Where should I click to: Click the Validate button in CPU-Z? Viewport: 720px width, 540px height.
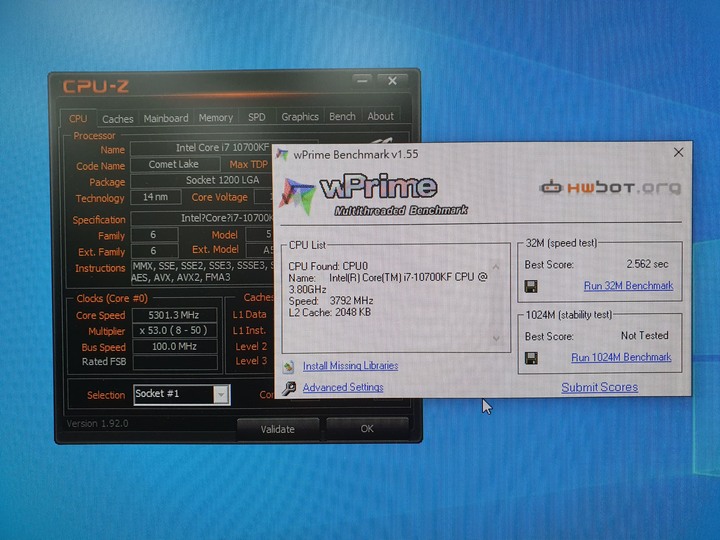click(277, 429)
